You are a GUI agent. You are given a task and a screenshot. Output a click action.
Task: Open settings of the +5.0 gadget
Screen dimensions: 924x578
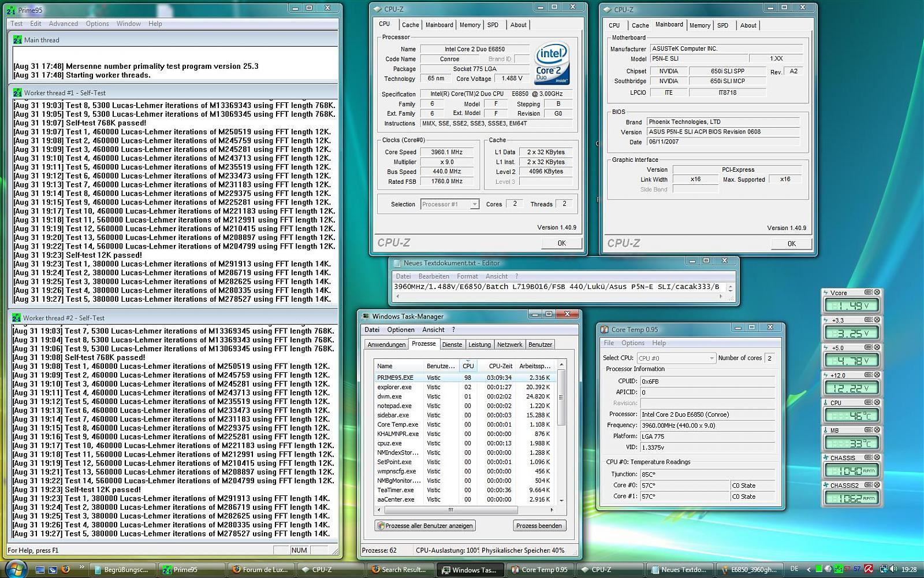(868, 347)
